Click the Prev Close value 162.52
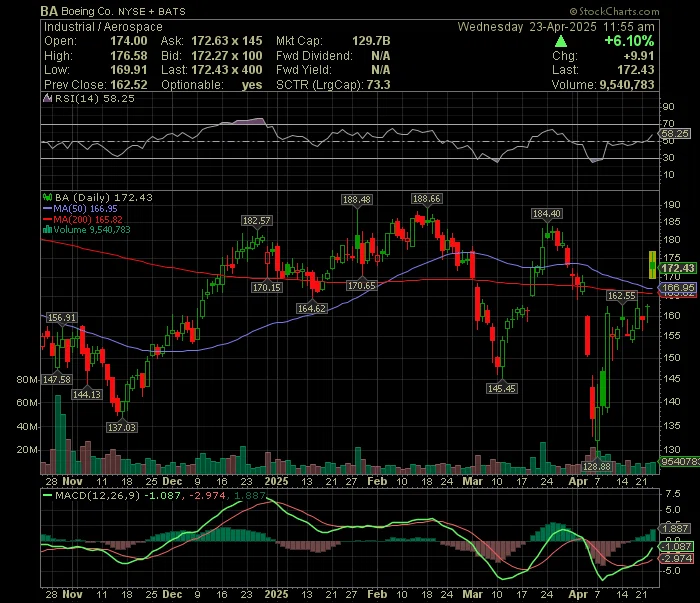700x603 pixels. pyautogui.click(x=129, y=85)
